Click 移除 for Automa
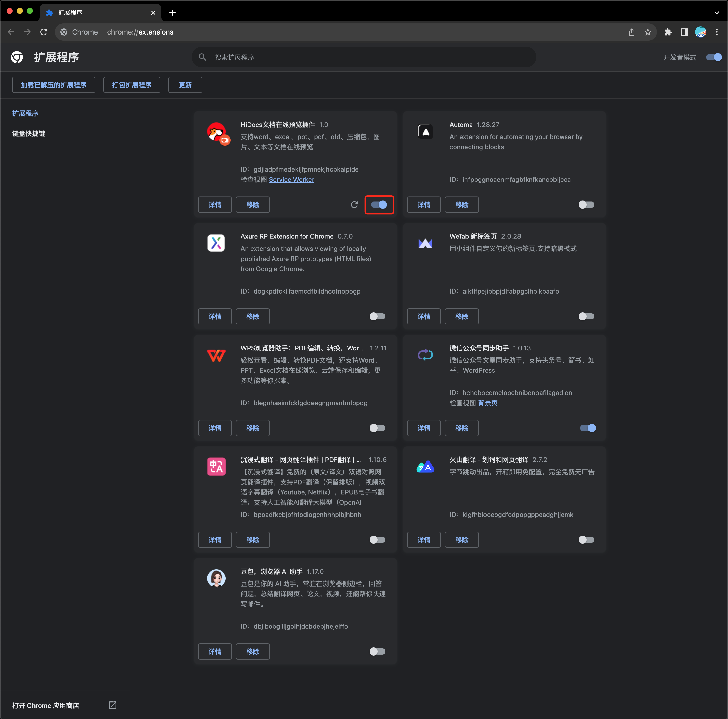Screen dimensions: 728x719 click(462, 205)
